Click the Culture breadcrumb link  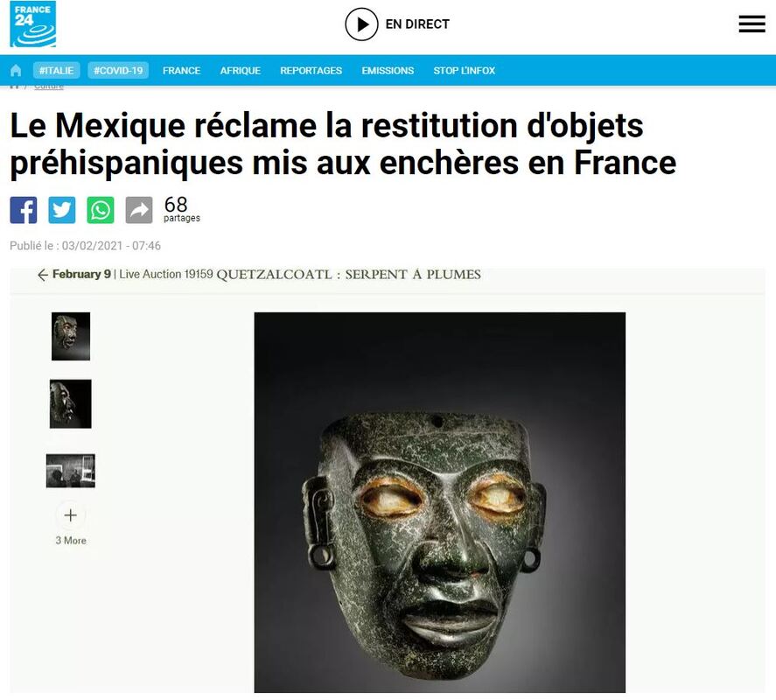pyautogui.click(x=49, y=87)
